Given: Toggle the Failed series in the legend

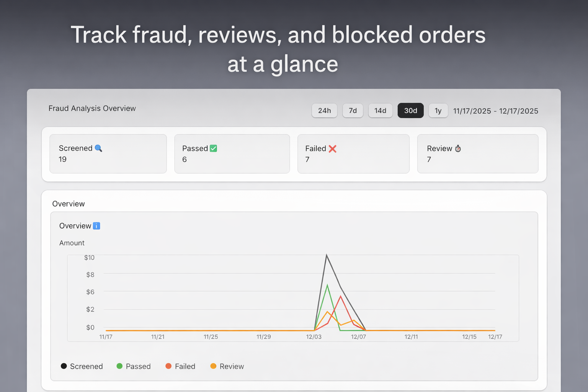Looking at the screenshot, I should 180,366.
